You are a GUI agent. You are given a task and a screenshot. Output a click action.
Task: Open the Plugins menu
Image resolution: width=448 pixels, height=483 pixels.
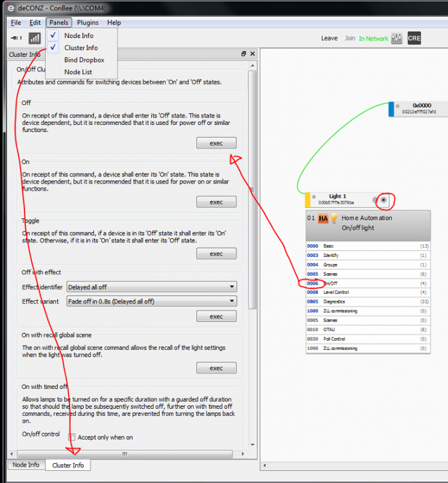coord(88,23)
